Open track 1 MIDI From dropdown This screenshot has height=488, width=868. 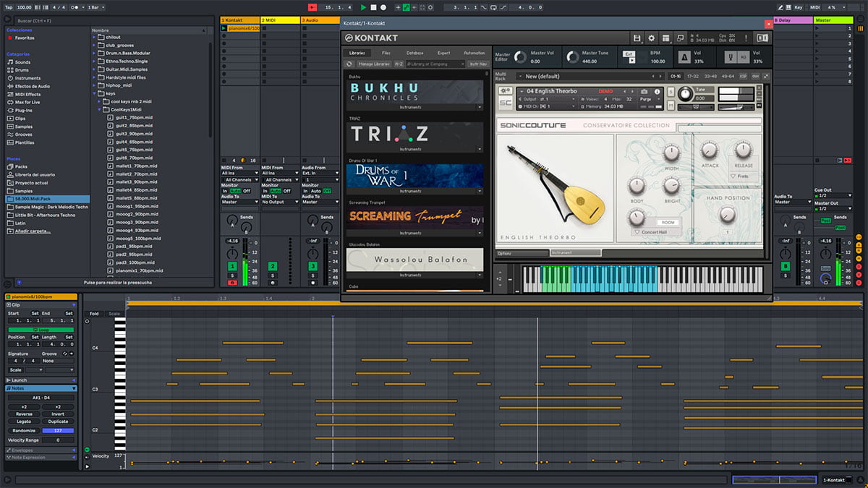239,174
